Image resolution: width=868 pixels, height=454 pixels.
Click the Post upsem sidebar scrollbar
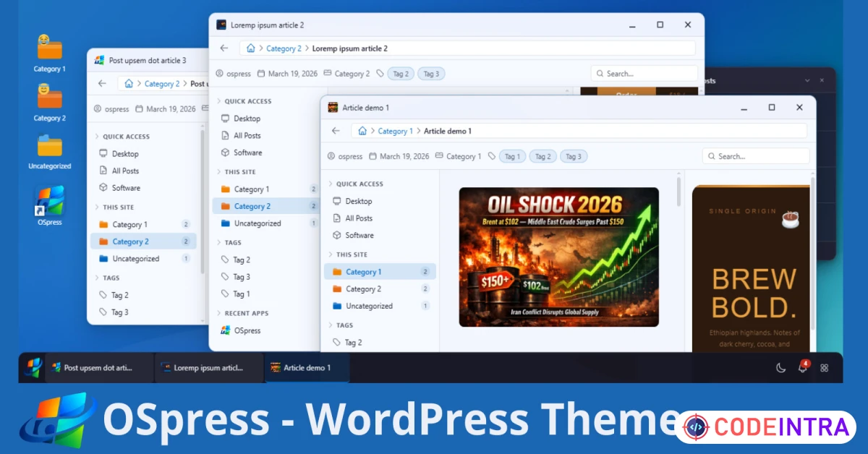203,202
